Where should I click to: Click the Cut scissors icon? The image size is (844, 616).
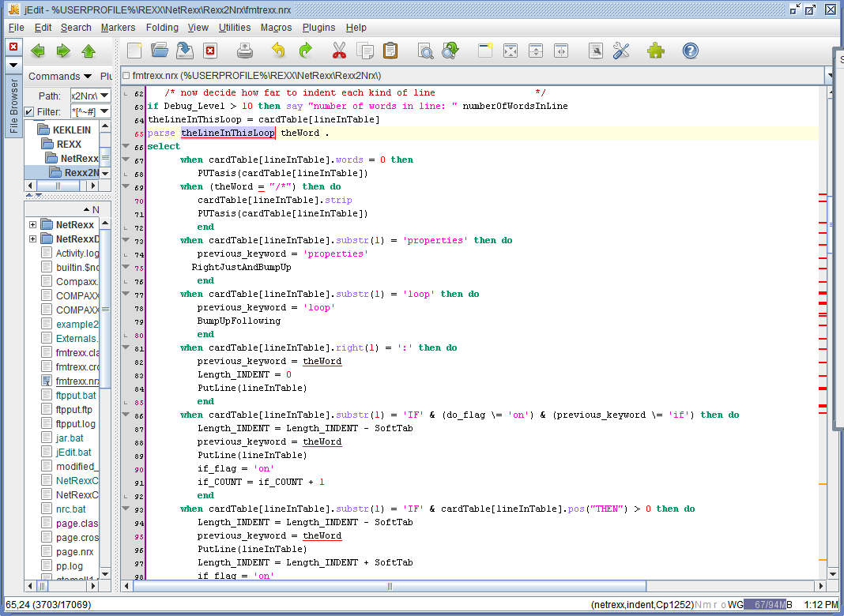[339, 51]
